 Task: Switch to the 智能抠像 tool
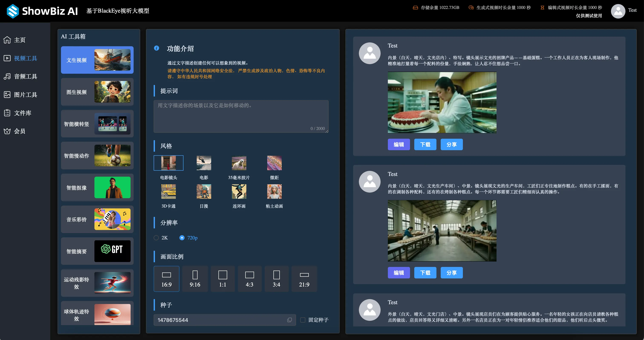coord(97,187)
